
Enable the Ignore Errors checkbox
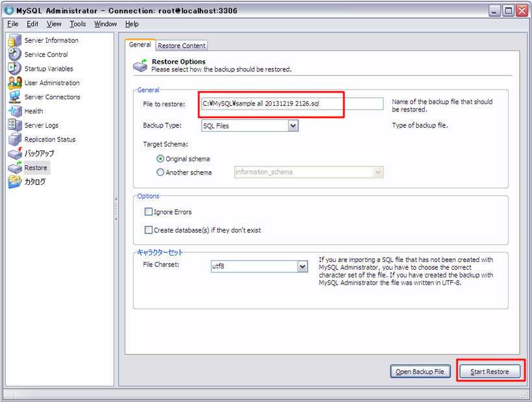point(149,212)
